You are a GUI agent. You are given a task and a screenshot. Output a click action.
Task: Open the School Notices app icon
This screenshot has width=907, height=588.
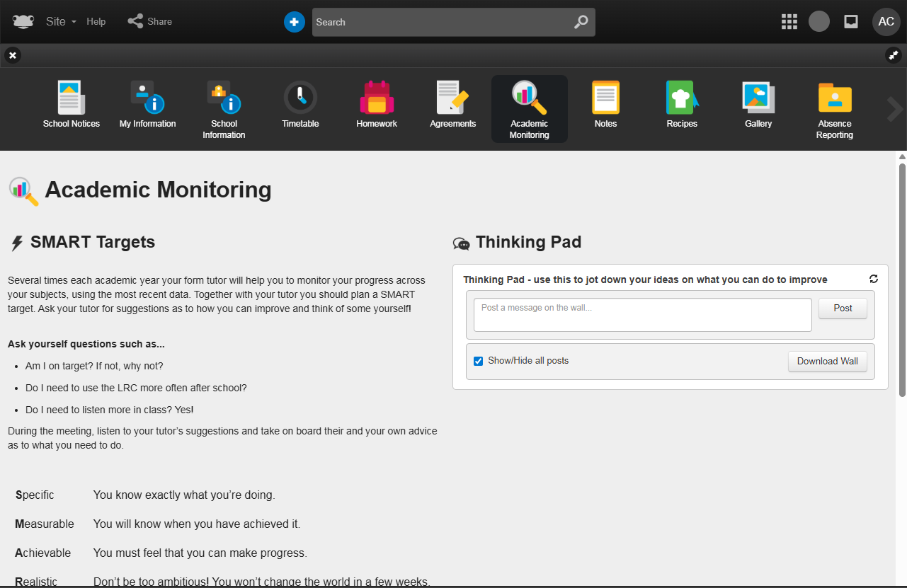pyautogui.click(x=71, y=98)
